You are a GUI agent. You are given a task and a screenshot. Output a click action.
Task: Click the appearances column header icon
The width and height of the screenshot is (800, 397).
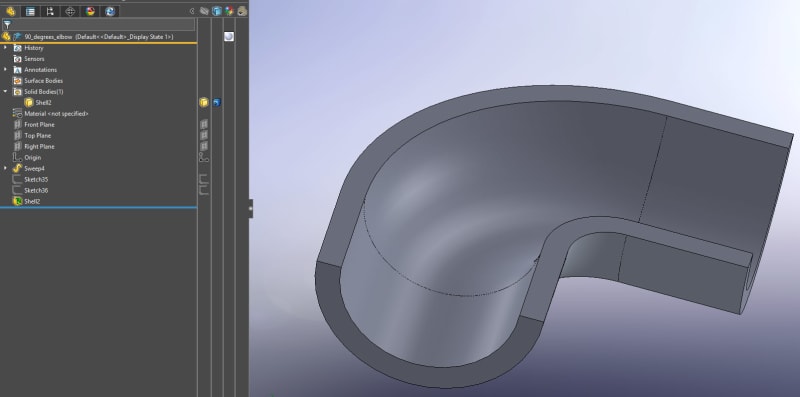click(x=229, y=11)
